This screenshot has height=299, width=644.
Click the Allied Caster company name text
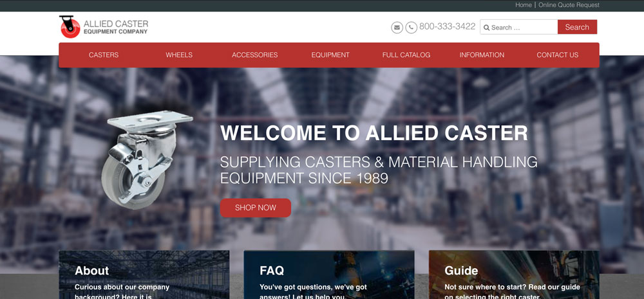point(116,26)
